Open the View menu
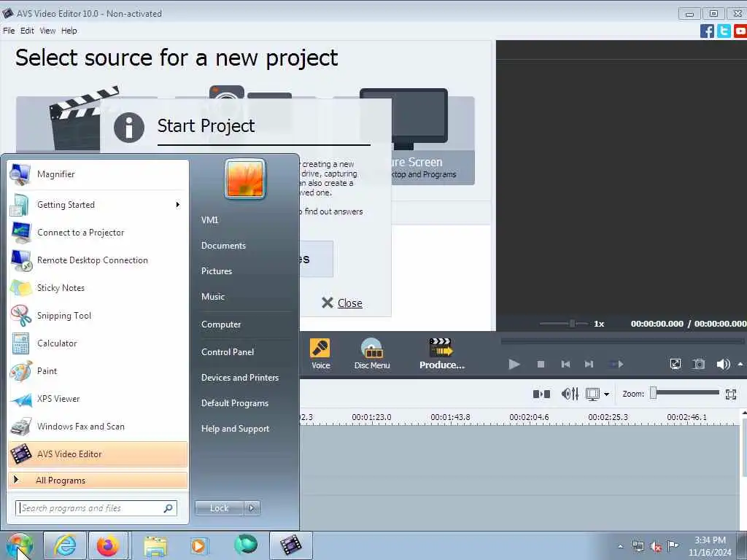 (x=47, y=31)
